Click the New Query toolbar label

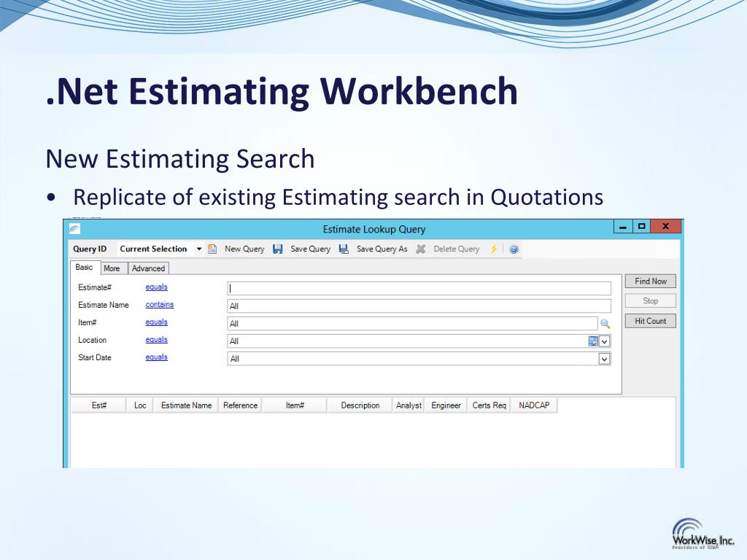[244, 249]
